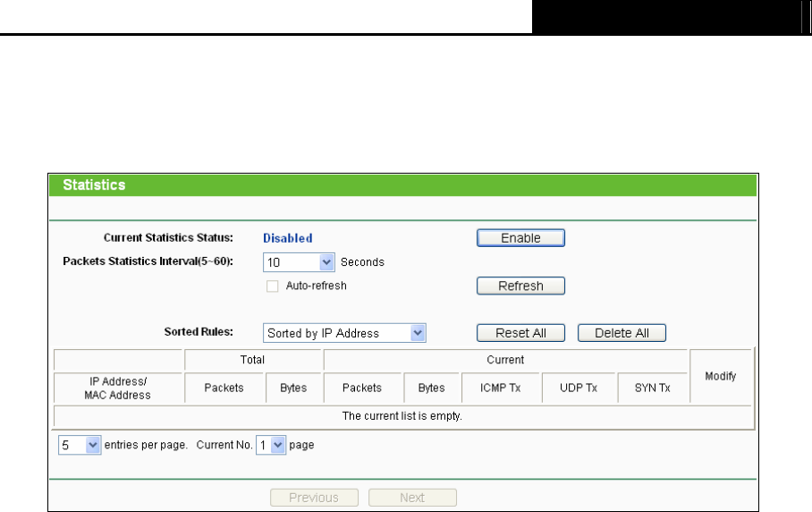
Task: Toggle the Auto-refresh checkbox
Action: point(273,286)
